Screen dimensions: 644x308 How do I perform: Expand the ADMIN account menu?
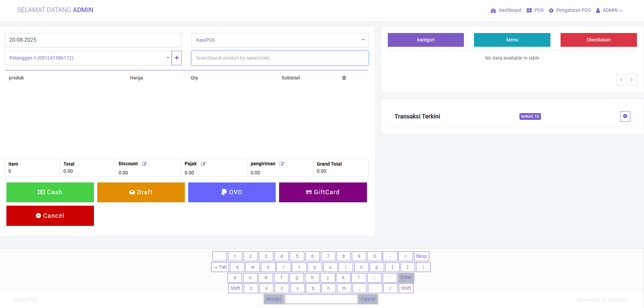pyautogui.click(x=609, y=10)
